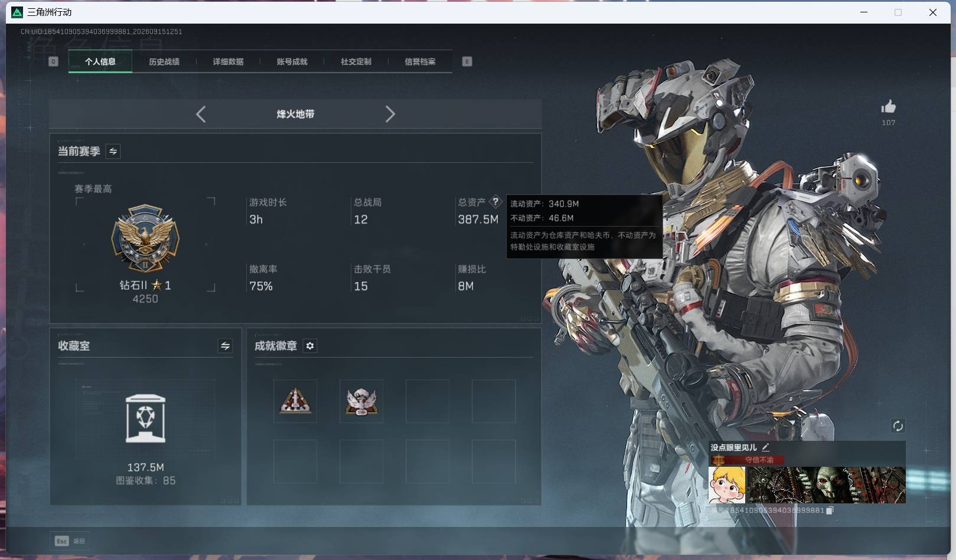Click the 不动资产: 46.6M tooltip line
Image resolution: width=956 pixels, height=560 pixels.
coord(542,218)
